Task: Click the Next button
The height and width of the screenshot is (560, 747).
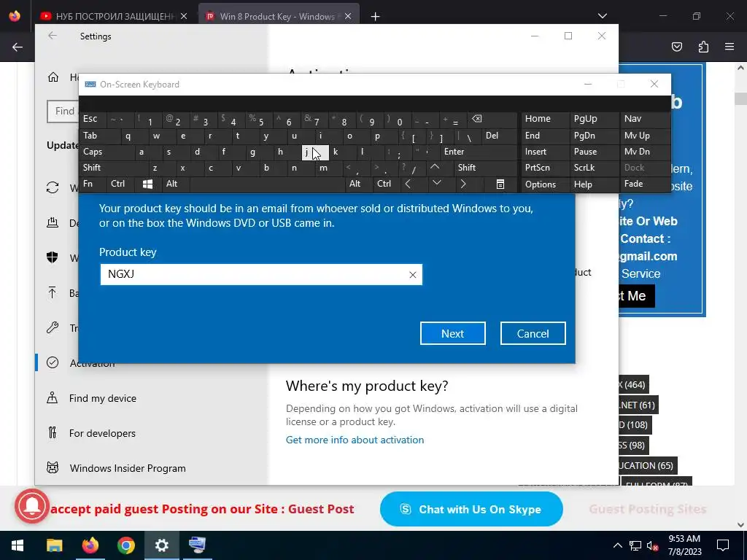Action: pyautogui.click(x=452, y=333)
